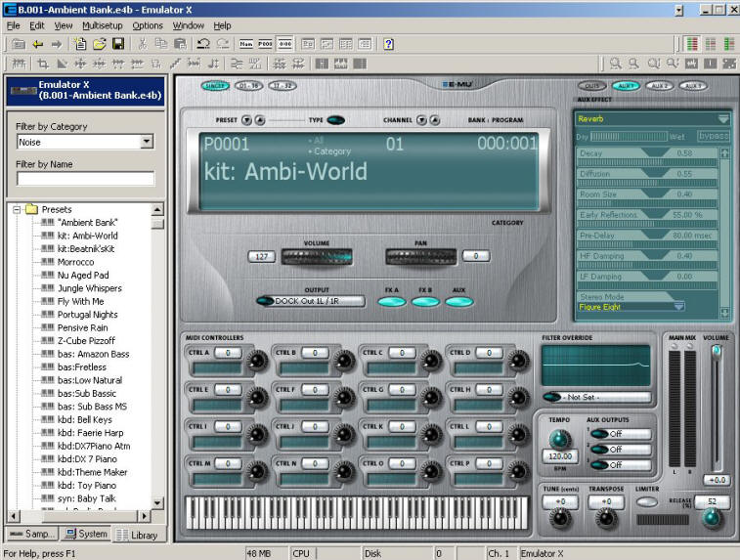Click the OUTS button in aux effect section

click(591, 86)
